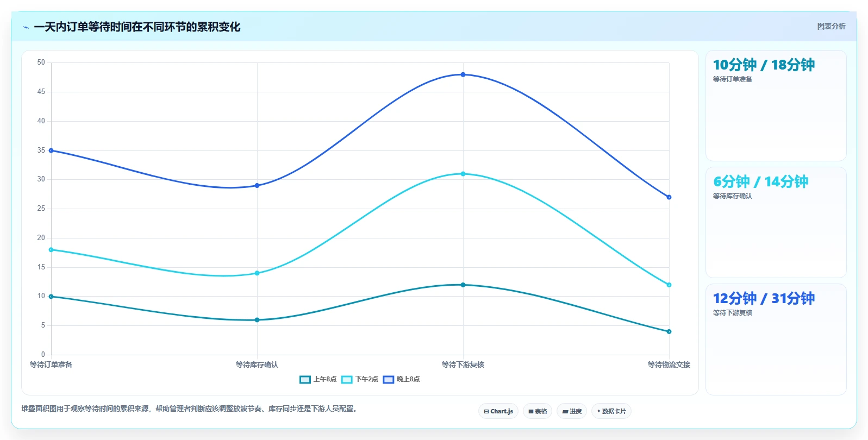Click the 上午8点 data point at 等待下游复核
Screen dimensions: 868x440
[x=463, y=285]
